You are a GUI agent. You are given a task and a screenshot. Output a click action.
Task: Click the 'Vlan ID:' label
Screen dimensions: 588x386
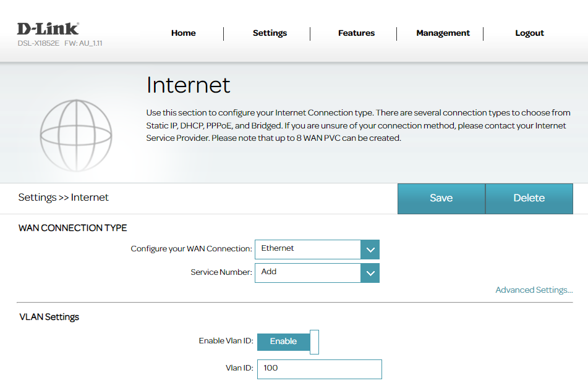pyautogui.click(x=240, y=368)
